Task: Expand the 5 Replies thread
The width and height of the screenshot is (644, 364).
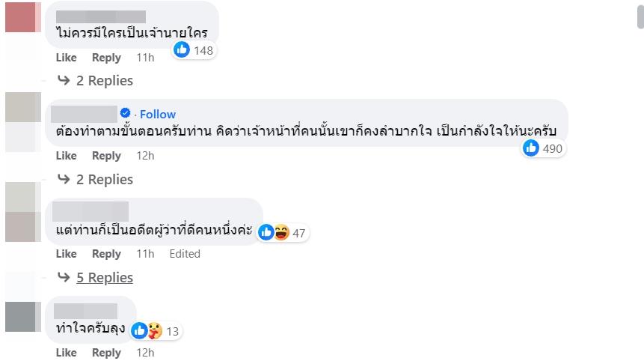Action: coord(104,278)
